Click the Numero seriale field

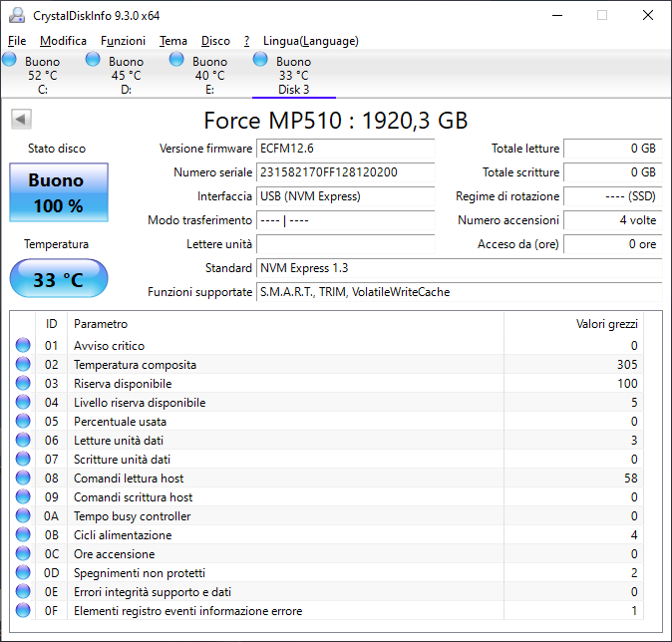click(345, 172)
